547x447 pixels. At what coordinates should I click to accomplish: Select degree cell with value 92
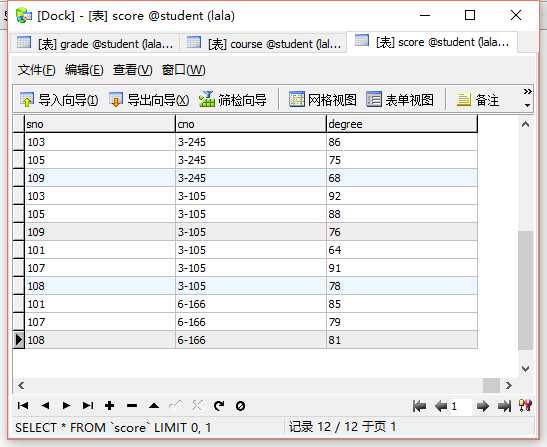click(402, 196)
